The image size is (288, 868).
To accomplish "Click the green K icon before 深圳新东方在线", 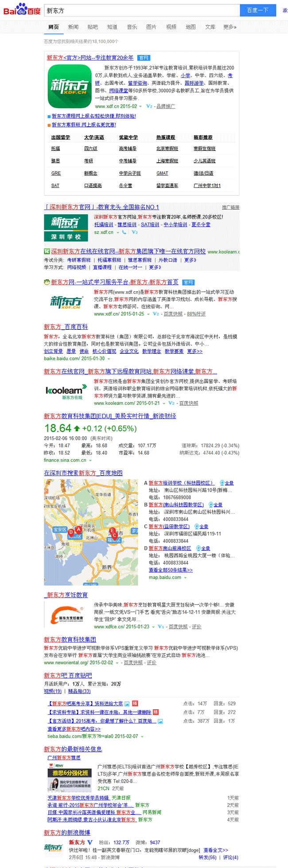I will (47, 251).
